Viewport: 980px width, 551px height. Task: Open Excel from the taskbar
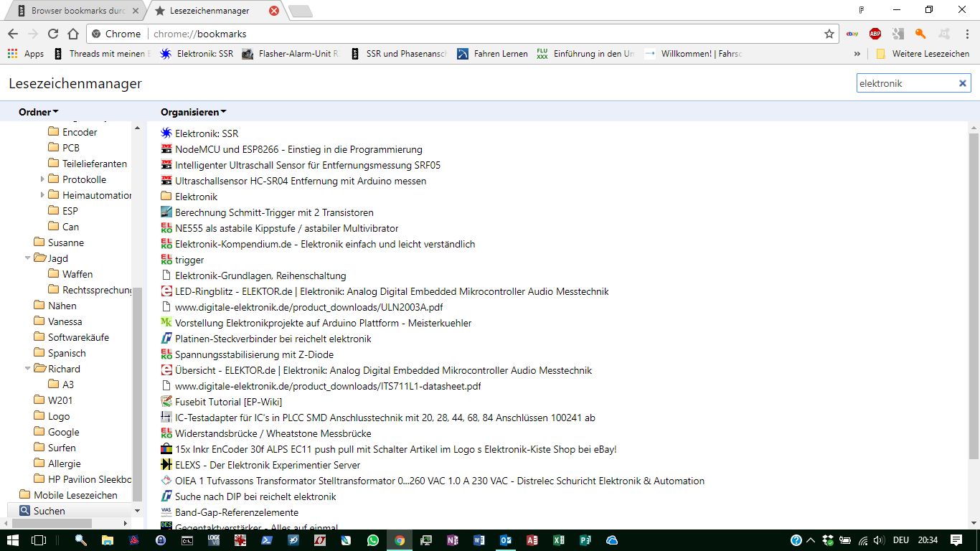559,540
